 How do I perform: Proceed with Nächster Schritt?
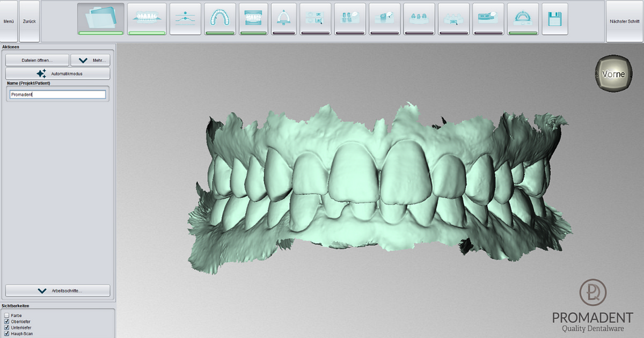pyautogui.click(x=624, y=21)
